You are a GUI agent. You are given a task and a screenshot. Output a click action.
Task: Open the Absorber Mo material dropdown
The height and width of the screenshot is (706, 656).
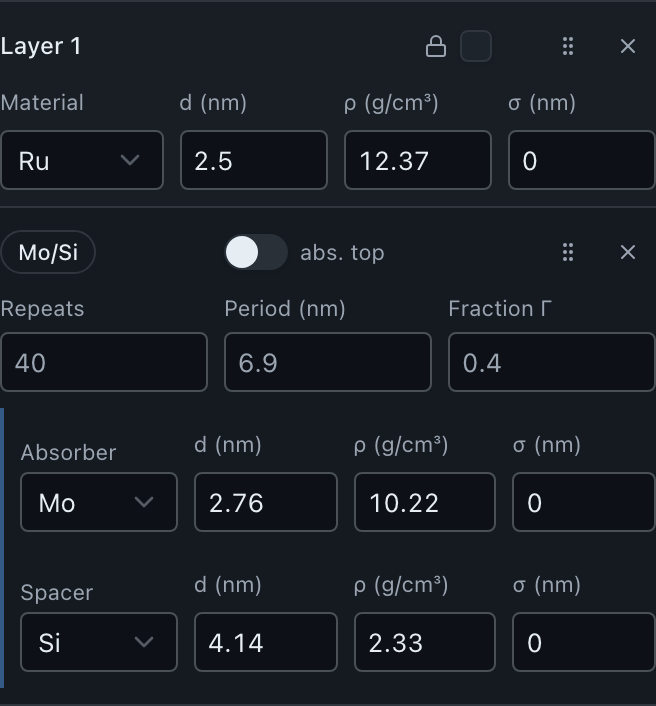click(99, 502)
